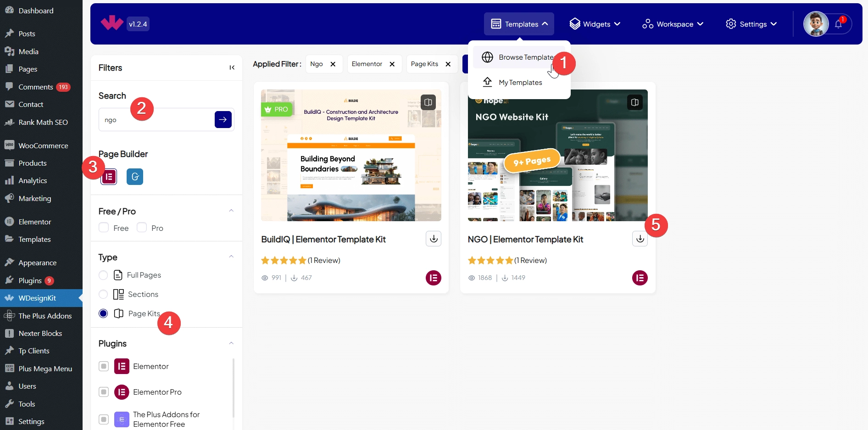The width and height of the screenshot is (868, 430).
Task: Open the notifications bell
Action: pos(838,24)
